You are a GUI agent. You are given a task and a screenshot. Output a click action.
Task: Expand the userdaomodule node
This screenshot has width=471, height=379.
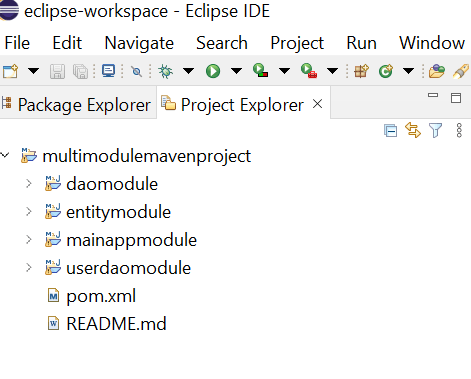click(29, 267)
